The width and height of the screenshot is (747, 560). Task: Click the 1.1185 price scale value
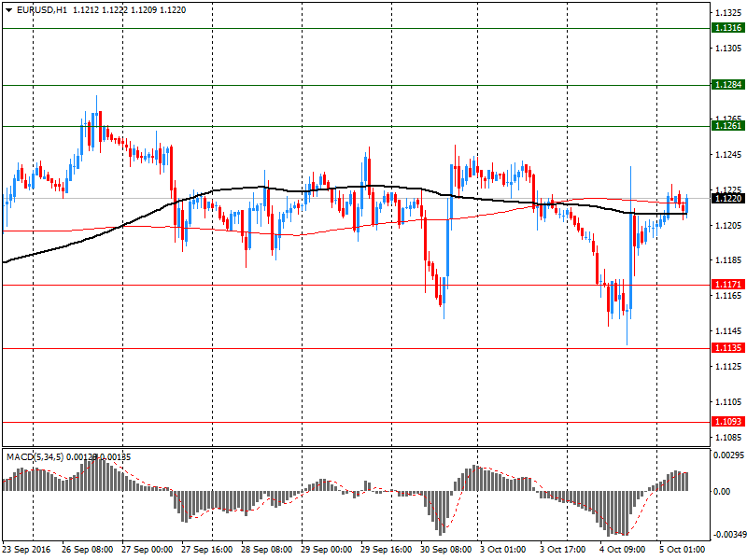(728, 260)
